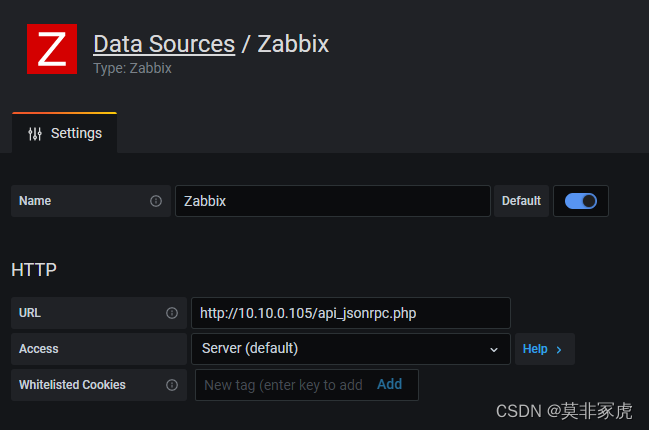This screenshot has height=430, width=649.
Task: Click the Access field label
Action: coord(39,349)
